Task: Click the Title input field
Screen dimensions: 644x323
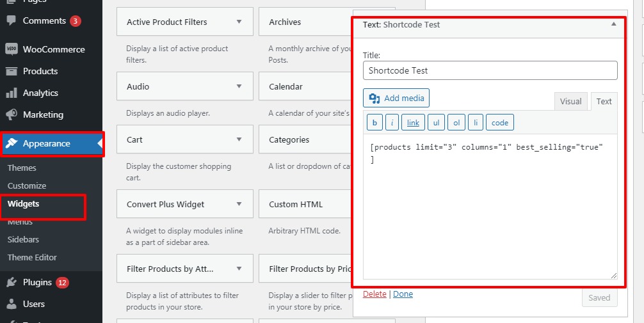Action: (490, 70)
